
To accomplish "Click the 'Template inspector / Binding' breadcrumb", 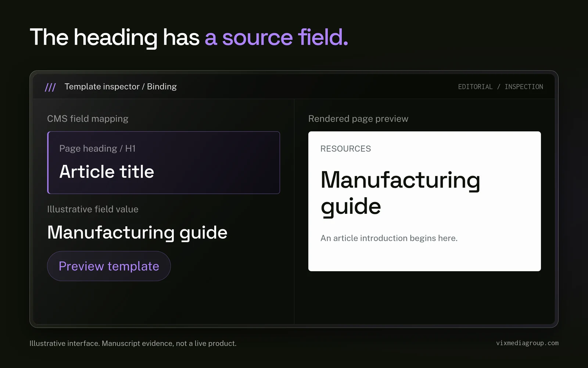I will pyautogui.click(x=121, y=86).
